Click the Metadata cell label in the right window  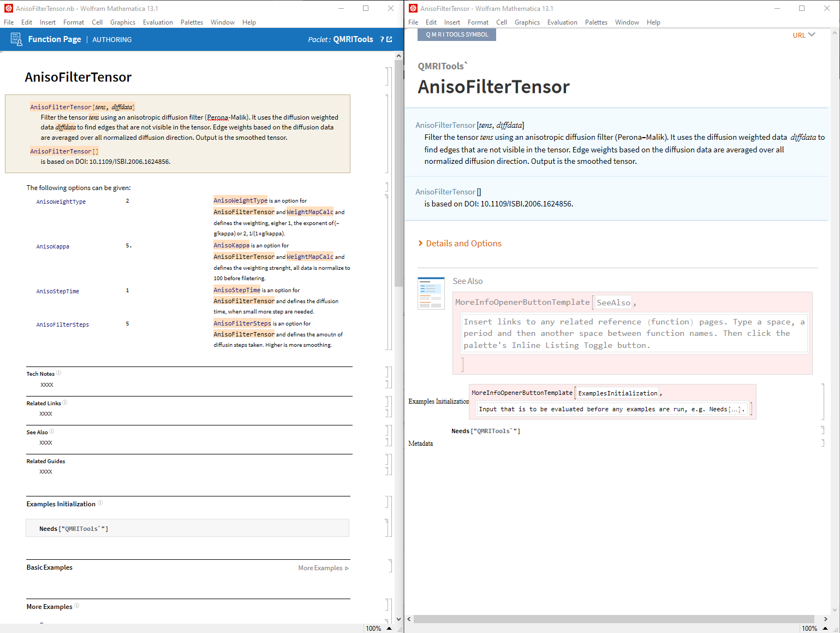421,443
